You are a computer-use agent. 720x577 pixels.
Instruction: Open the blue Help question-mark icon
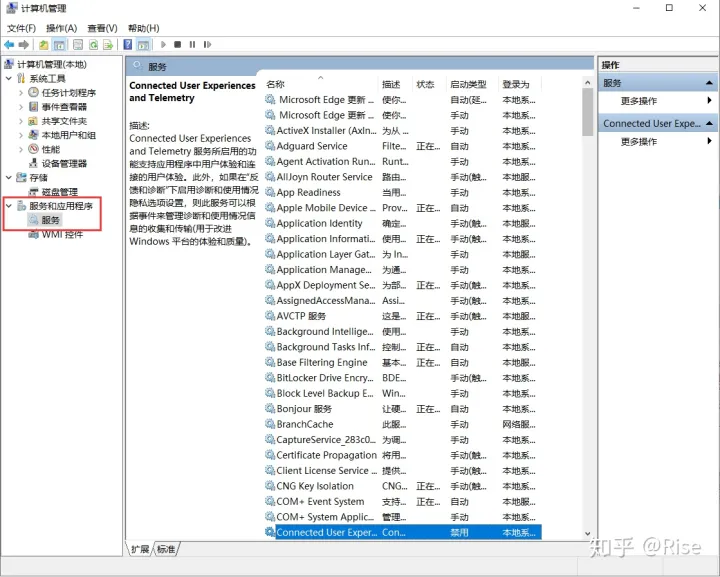pos(128,45)
